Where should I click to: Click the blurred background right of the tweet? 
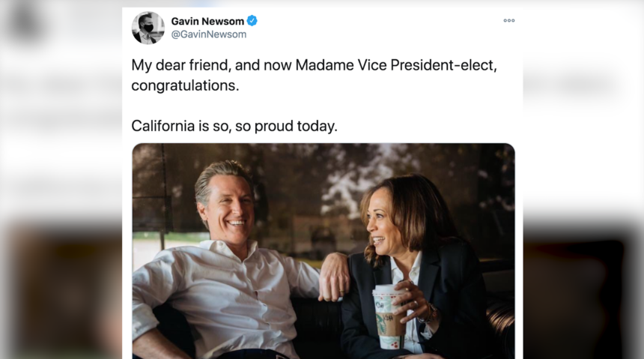tap(584, 180)
